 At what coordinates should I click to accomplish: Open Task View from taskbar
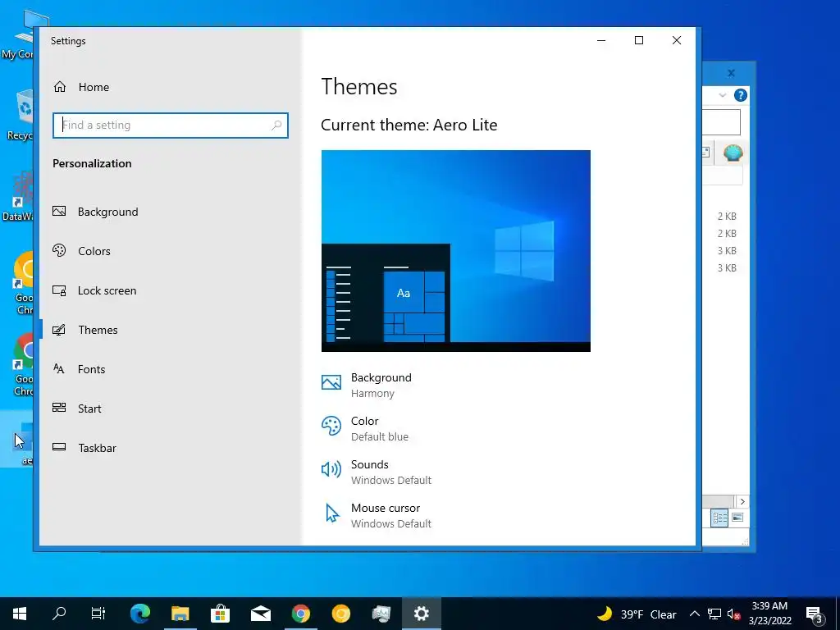98,614
